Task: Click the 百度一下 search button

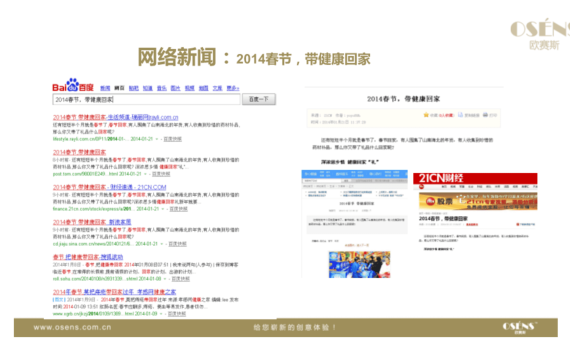Action: 259,99
